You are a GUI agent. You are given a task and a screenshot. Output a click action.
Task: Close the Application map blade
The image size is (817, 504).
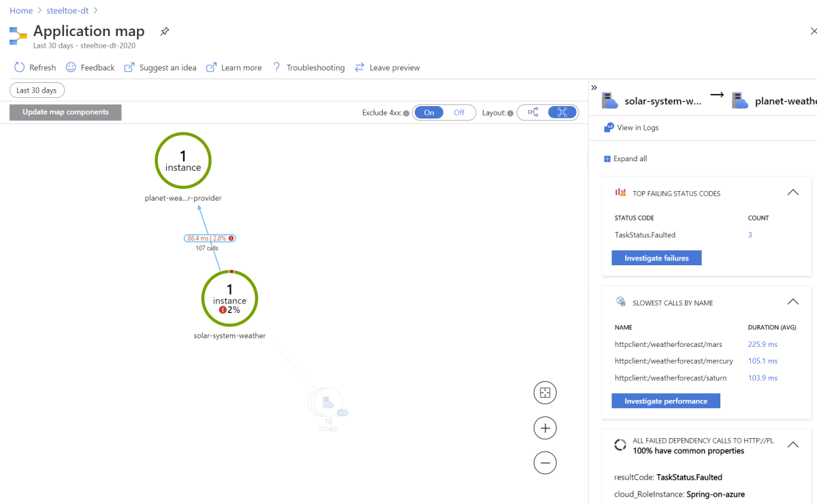click(x=813, y=31)
